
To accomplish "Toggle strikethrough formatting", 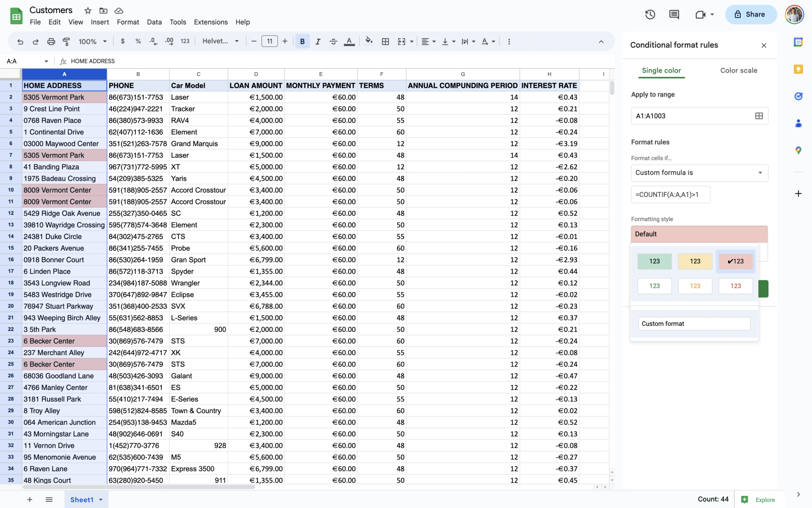I will 333,41.
